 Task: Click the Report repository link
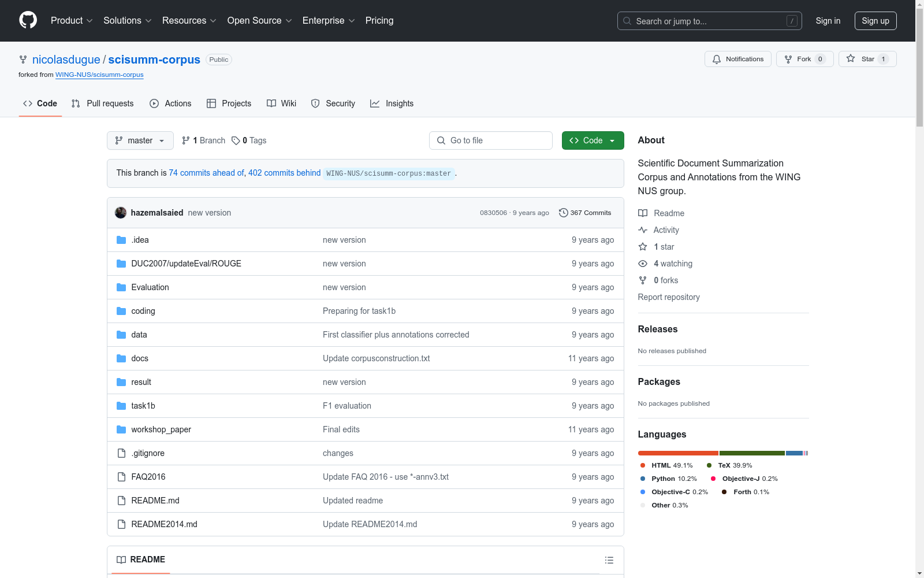(669, 297)
